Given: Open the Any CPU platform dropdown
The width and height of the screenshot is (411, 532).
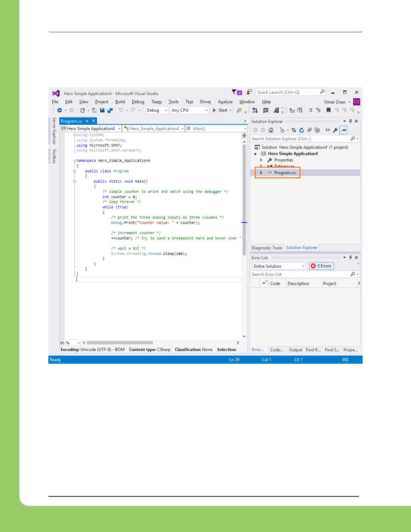Looking at the screenshot, I should click(x=190, y=110).
